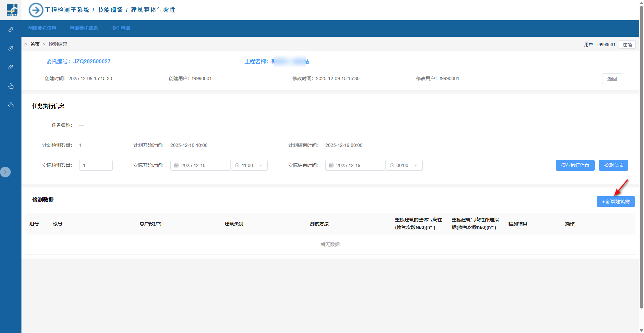
Task: Click the third link icon in the sidebar
Action: (11, 67)
